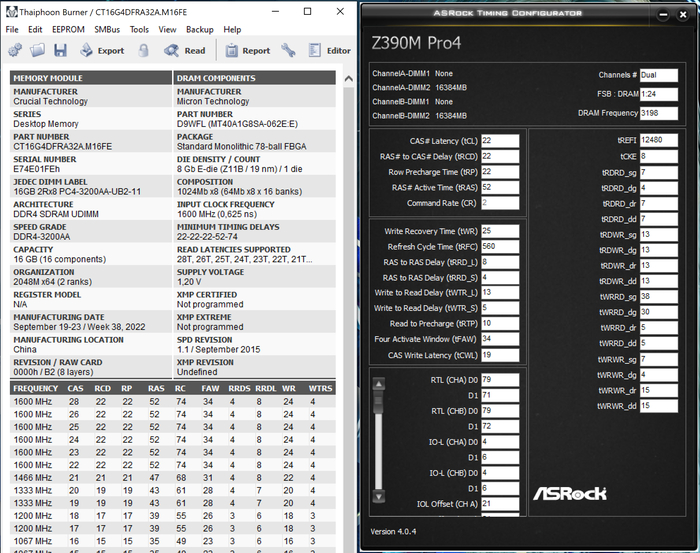Viewport: 700px width, 553px height.
Task: Open the Backup menu
Action: click(200, 29)
